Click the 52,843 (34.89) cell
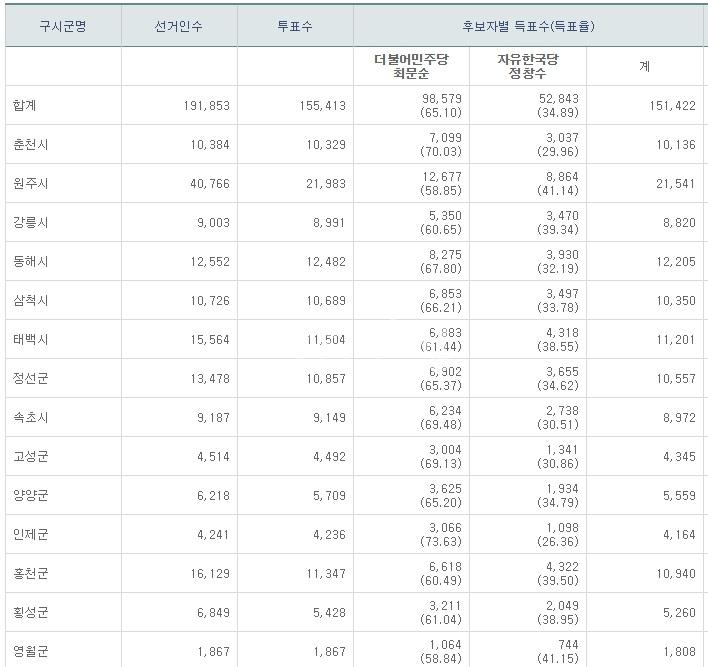Screen dimensions: 708x667 tap(558, 105)
